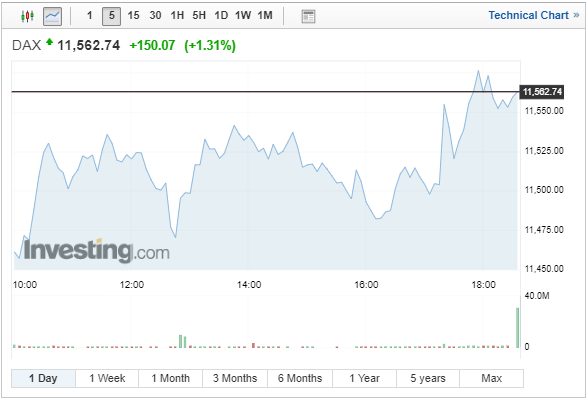Click the 14:00 time axis label
Screen dimensions: 588x400
point(249,285)
